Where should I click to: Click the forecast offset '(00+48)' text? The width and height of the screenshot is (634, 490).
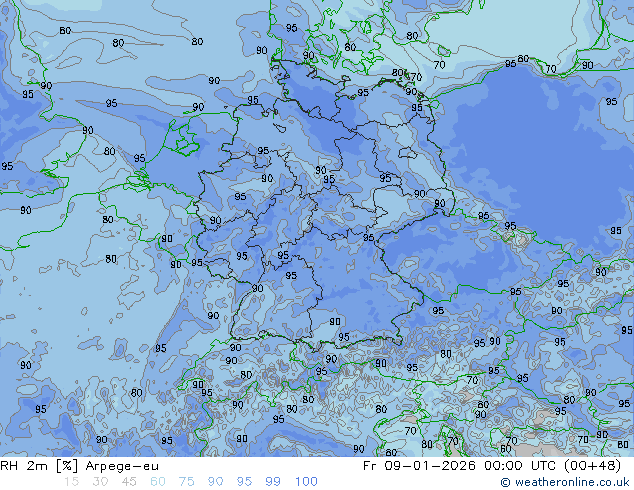[x=593, y=466]
